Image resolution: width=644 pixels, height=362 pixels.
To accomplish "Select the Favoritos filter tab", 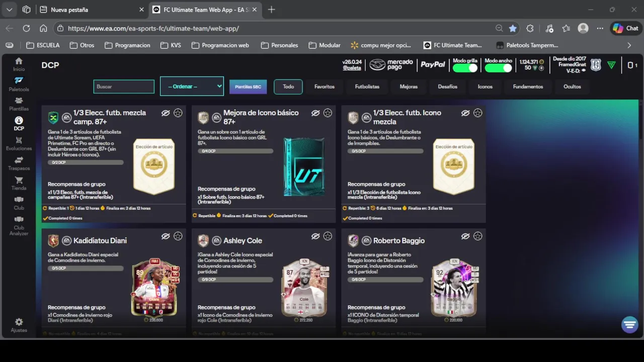I will 325,86.
